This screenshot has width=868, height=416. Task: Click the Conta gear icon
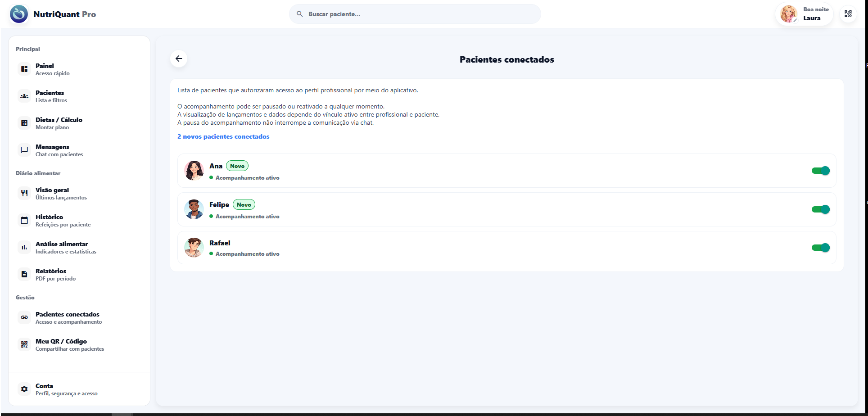[24, 389]
